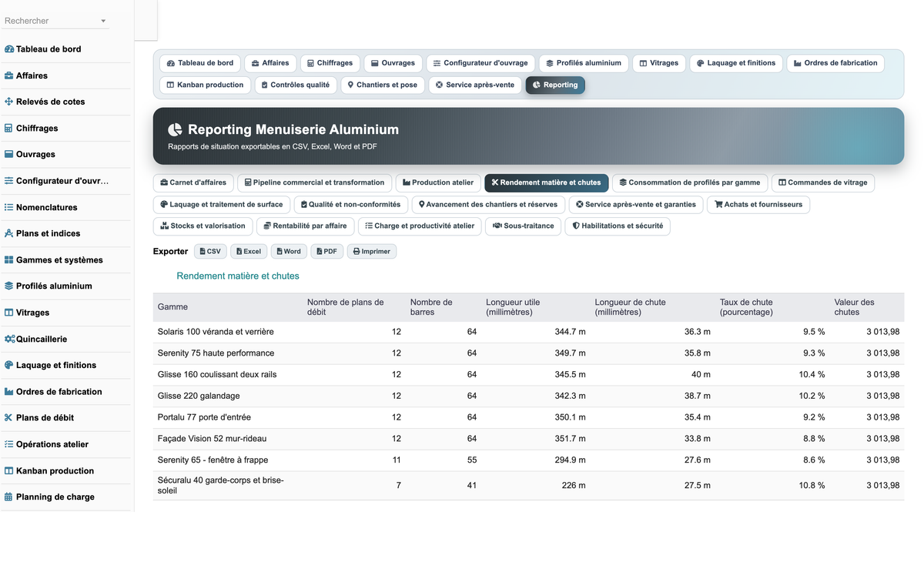Screen dimensions: 924x572
Task: Open the Chantiers et pose top tab
Action: point(382,85)
